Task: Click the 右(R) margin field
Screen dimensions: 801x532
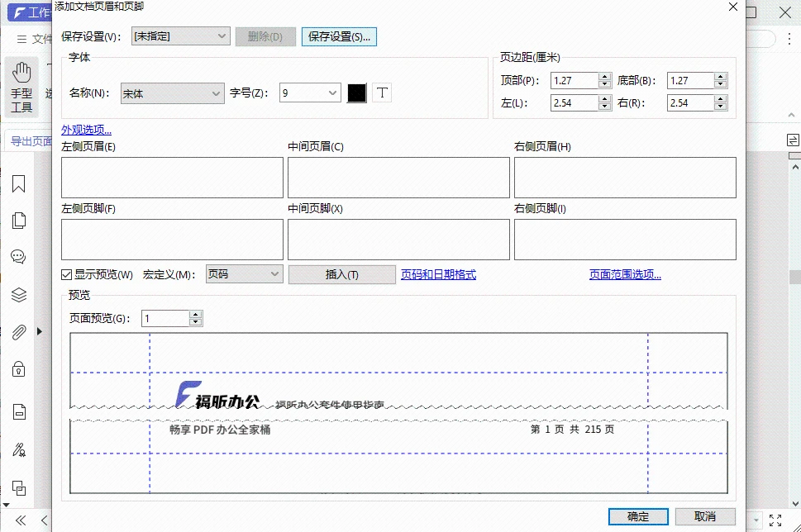Action: 691,103
